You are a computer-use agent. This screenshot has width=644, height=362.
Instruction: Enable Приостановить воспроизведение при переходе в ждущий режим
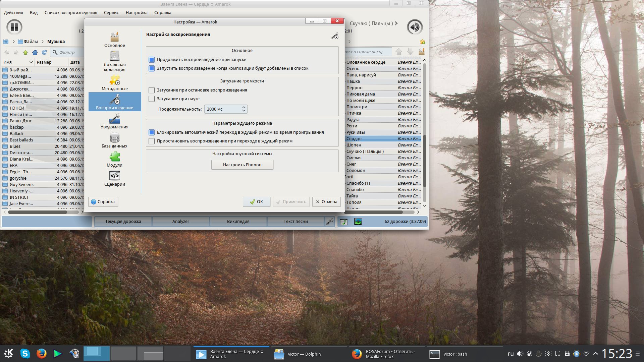152,141
